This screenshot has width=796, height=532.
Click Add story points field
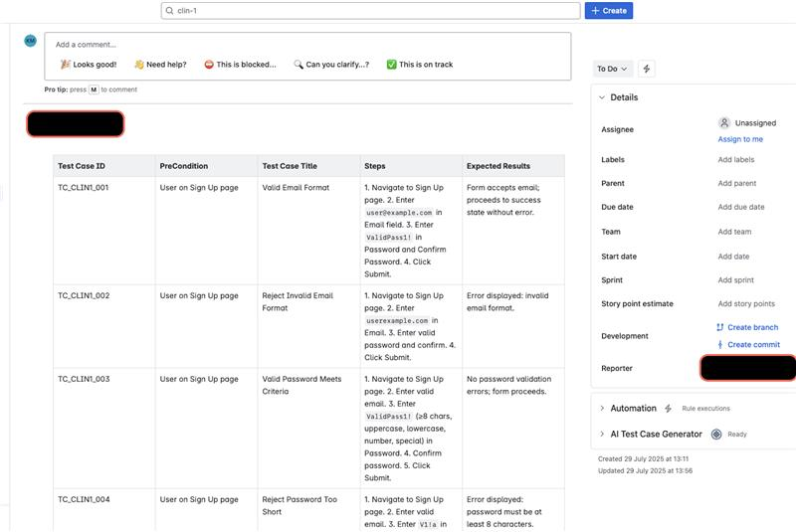point(746,304)
